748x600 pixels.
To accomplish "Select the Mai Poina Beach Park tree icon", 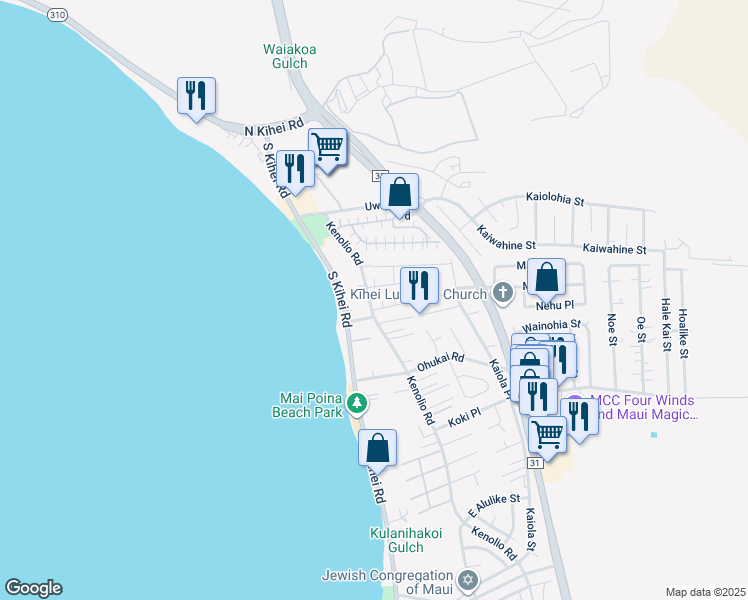I will [x=357, y=403].
